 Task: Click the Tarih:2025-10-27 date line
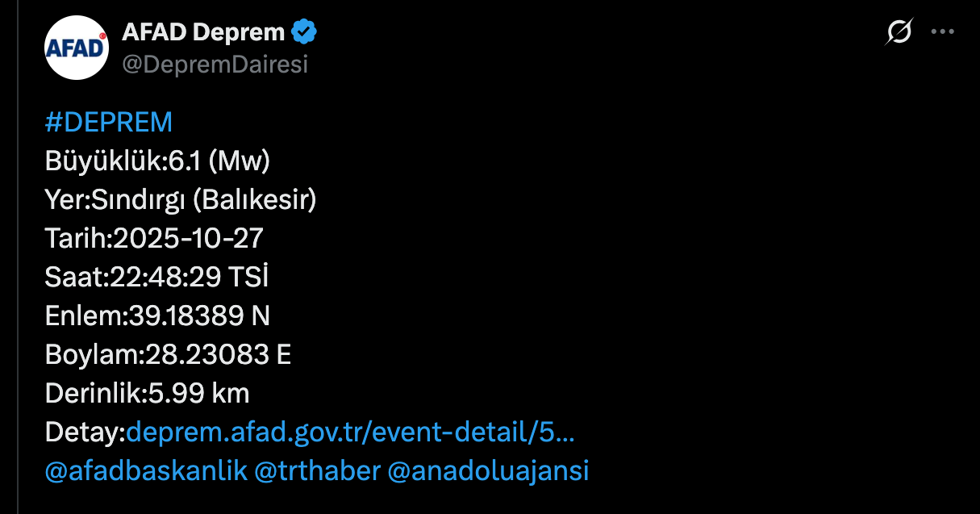click(154, 238)
